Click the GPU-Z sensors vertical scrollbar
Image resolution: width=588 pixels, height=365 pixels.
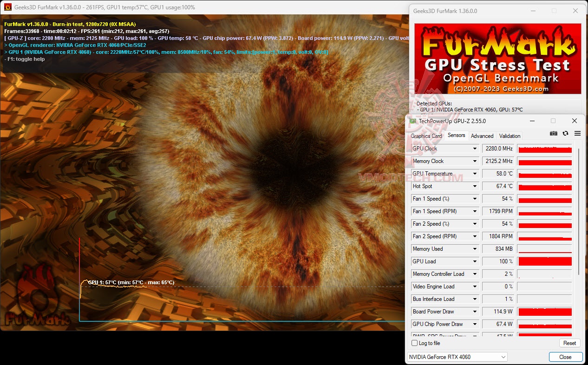pyautogui.click(x=579, y=211)
